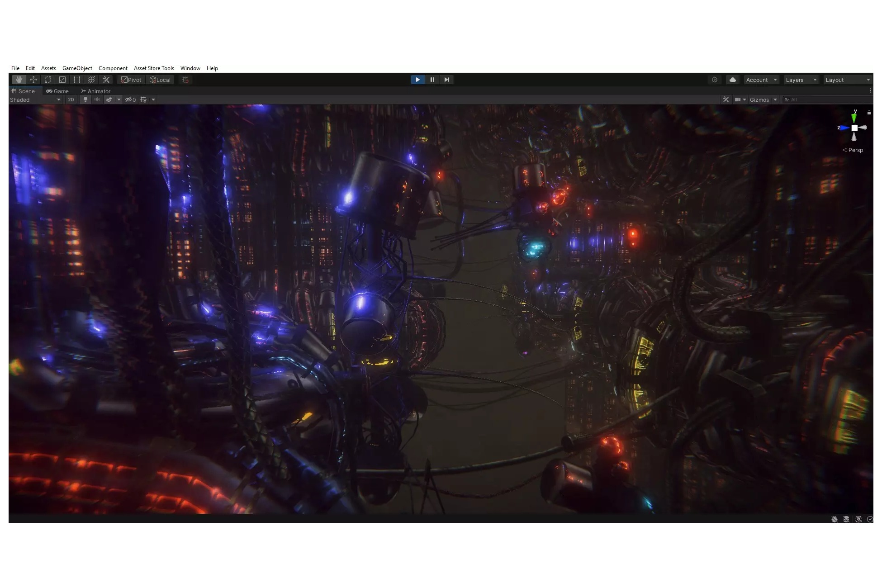
Task: Open the Help menu
Action: tap(212, 68)
